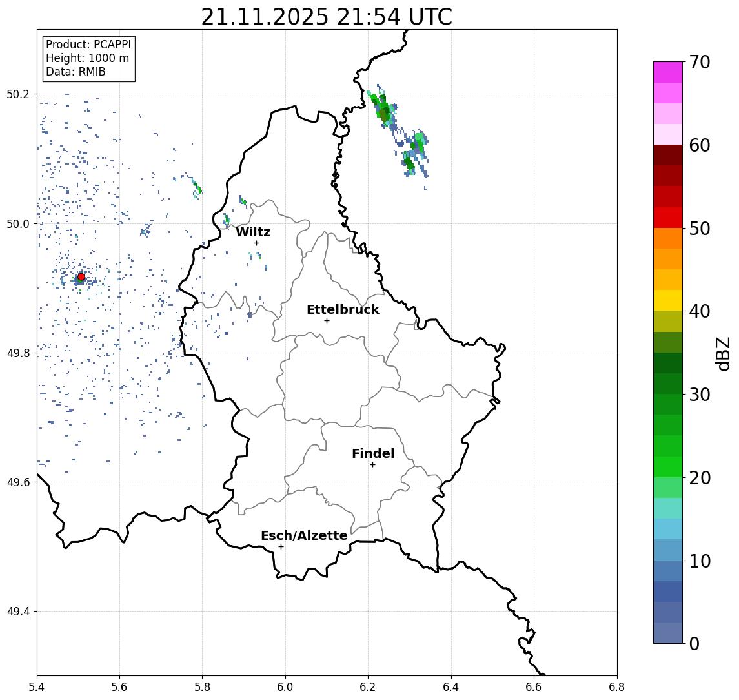Click the Esch/Alzette label
This screenshot has width=739, height=700.
click(304, 535)
